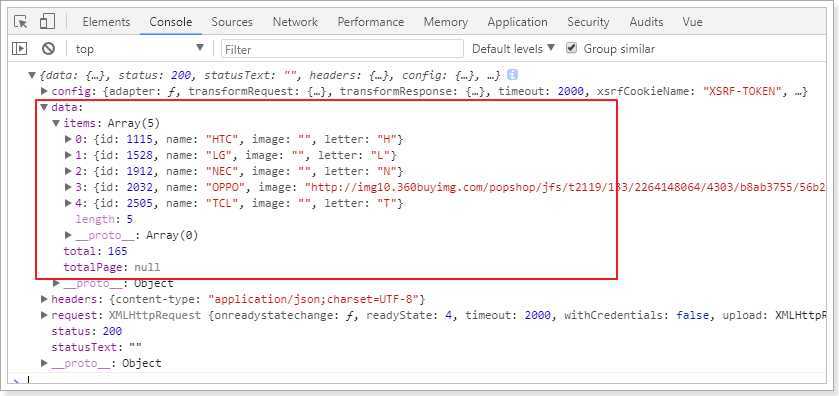The image size is (839, 396).
Task: Expand item 2 with name NEC
Action: (x=68, y=171)
